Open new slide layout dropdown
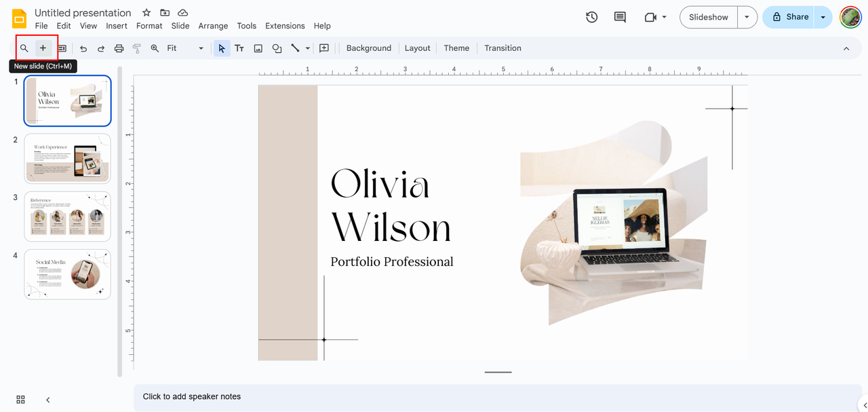This screenshot has width=868, height=412. tap(62, 48)
